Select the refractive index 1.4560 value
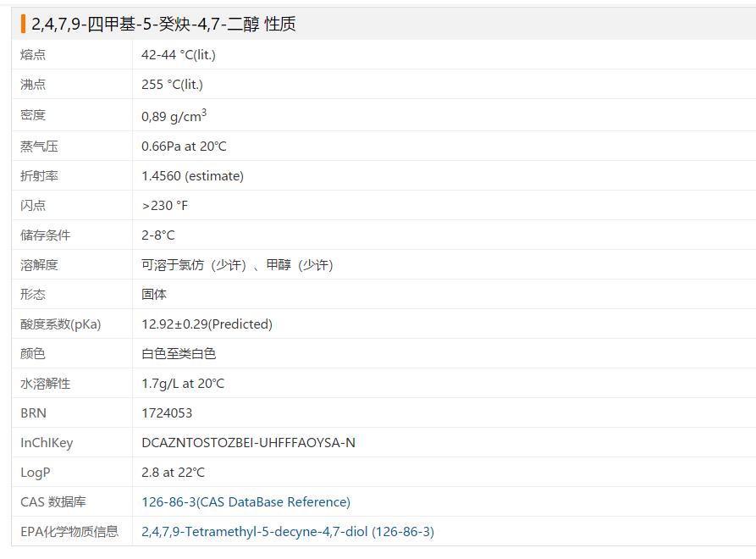Image resolution: width=756 pixels, height=559 pixels. [x=192, y=176]
